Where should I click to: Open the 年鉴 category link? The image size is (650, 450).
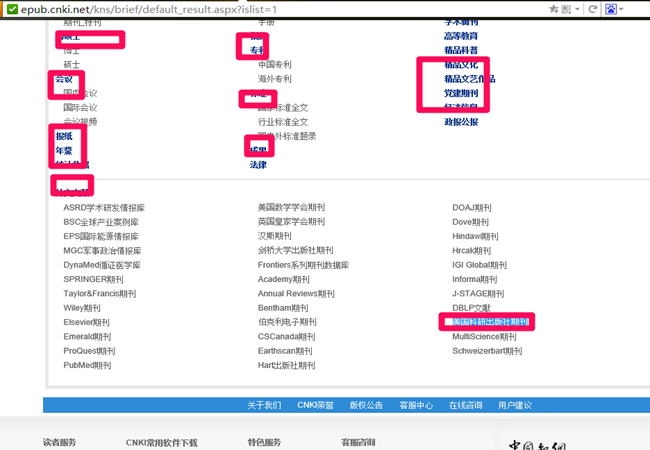64,150
